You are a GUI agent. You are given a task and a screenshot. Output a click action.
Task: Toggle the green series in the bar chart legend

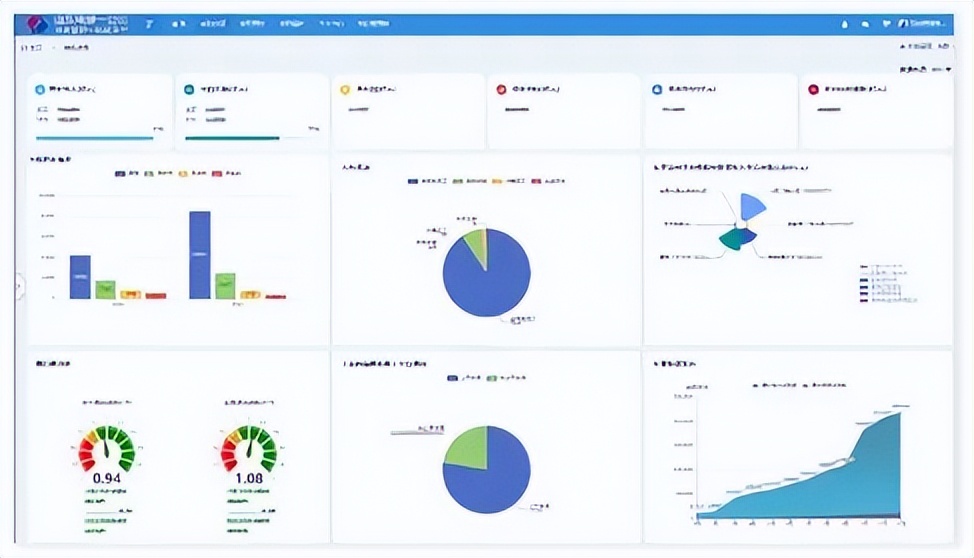coord(149,174)
